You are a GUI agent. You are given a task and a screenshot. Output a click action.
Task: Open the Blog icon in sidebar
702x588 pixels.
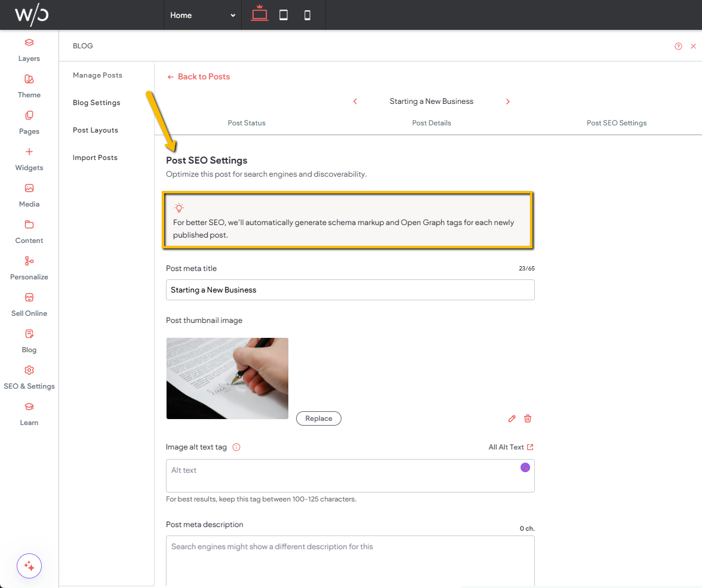point(29,334)
